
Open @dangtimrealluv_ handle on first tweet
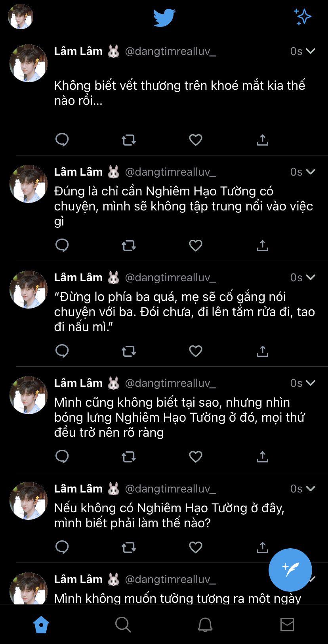pyautogui.click(x=170, y=51)
